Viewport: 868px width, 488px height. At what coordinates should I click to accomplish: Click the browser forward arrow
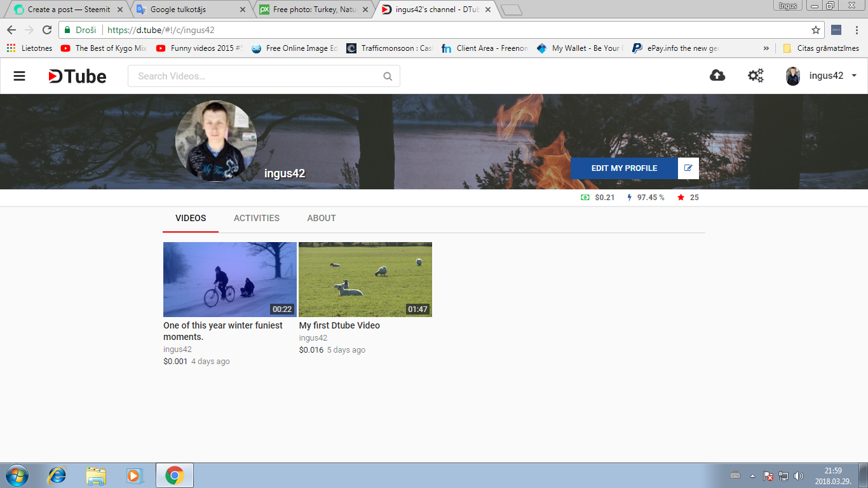(x=29, y=30)
